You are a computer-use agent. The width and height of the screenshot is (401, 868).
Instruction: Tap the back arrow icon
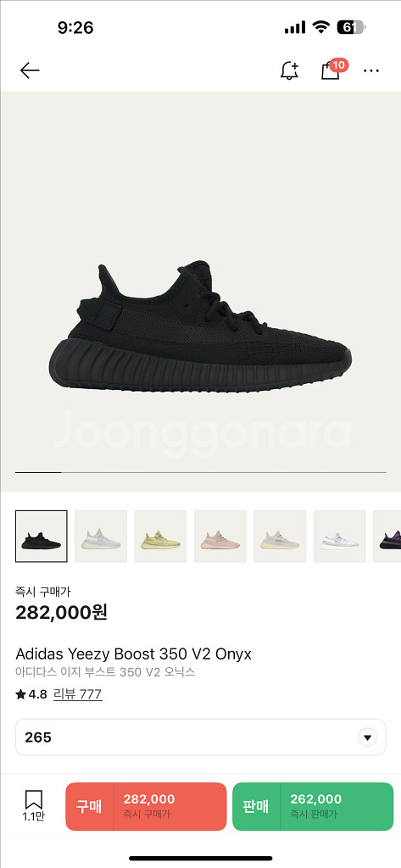tap(30, 70)
